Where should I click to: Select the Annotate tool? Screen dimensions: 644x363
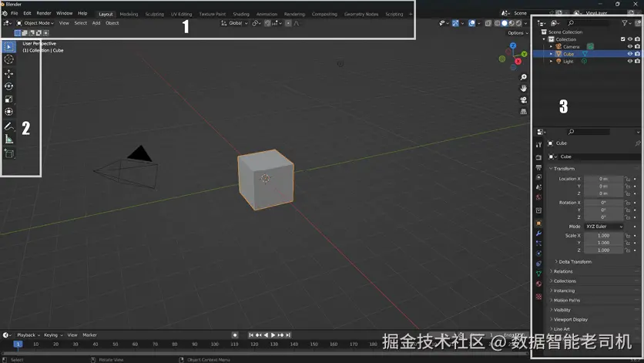point(9,126)
